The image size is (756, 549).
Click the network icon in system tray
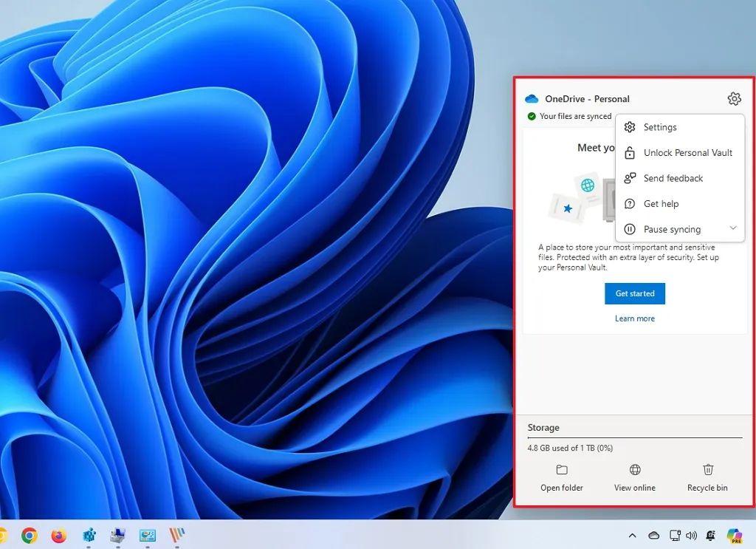673,536
